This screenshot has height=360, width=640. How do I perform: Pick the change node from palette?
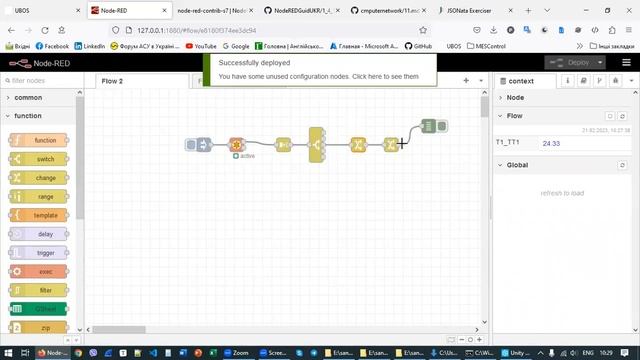(39, 178)
